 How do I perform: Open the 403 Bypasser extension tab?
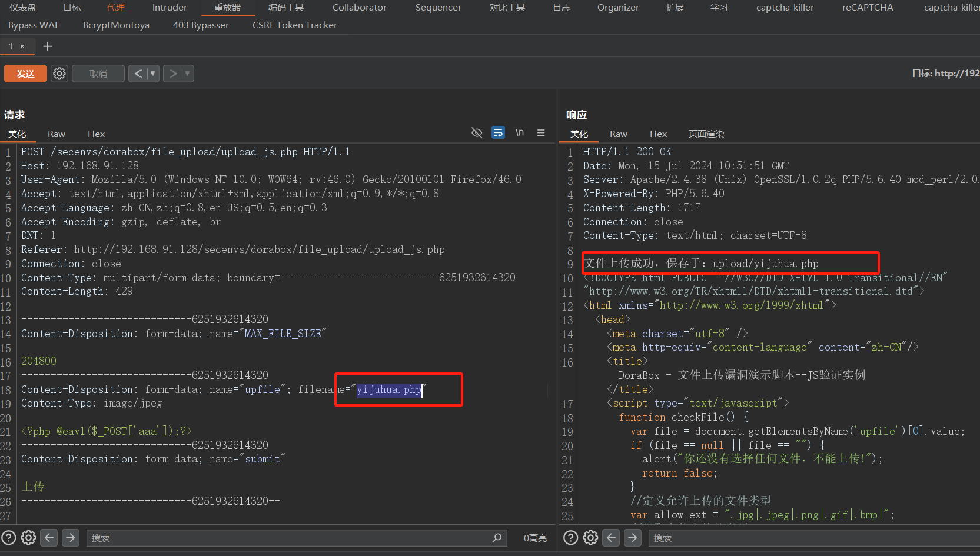(201, 25)
